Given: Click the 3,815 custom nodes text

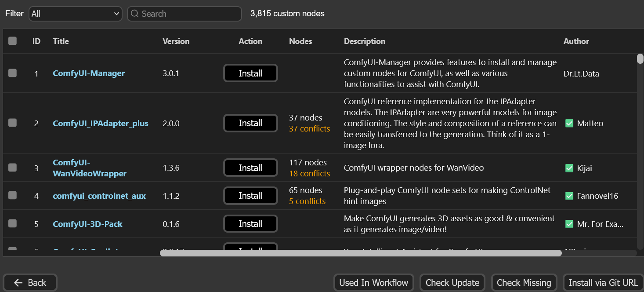Looking at the screenshot, I should tap(287, 14).
